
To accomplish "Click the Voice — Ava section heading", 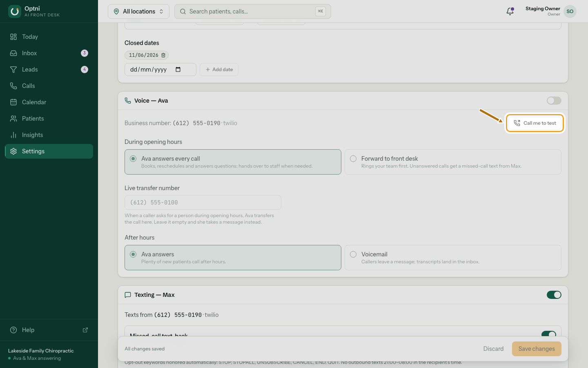I will (151, 101).
